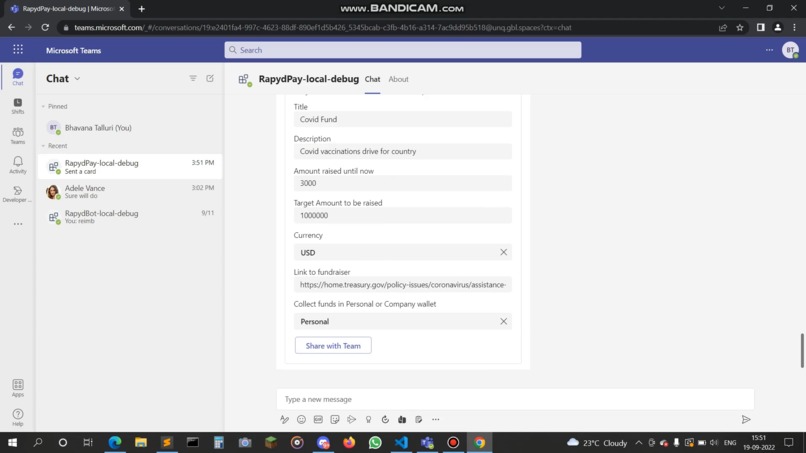Clear the Personal wallet selection
806x453 pixels.
click(503, 321)
